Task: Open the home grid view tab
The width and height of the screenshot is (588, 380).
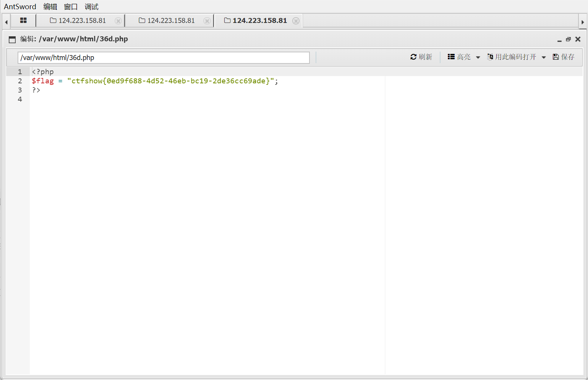Action: tap(23, 21)
